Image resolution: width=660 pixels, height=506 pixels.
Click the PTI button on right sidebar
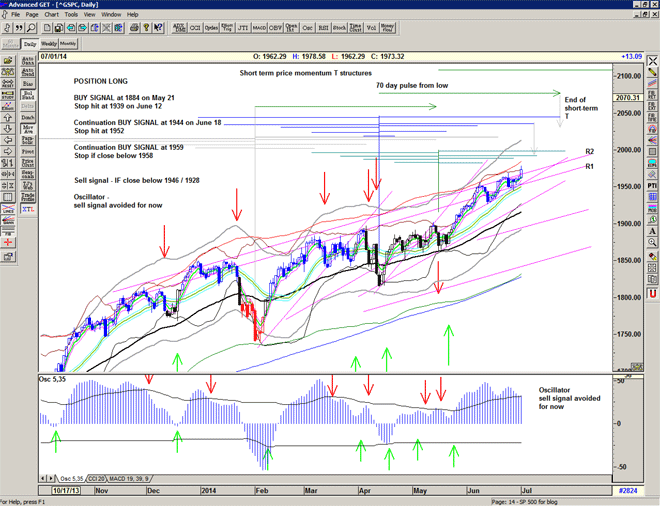point(651,185)
